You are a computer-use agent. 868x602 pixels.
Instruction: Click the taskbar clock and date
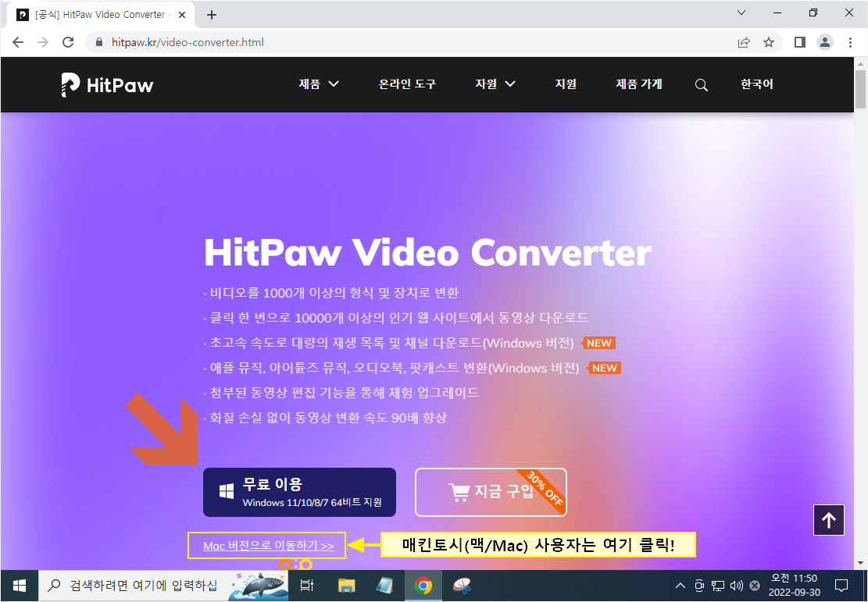pos(795,586)
